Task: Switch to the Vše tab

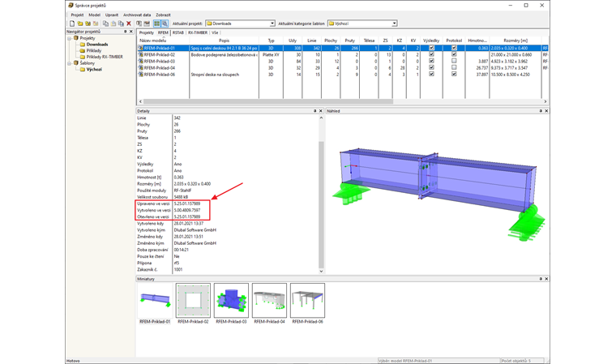Action: coord(215,32)
